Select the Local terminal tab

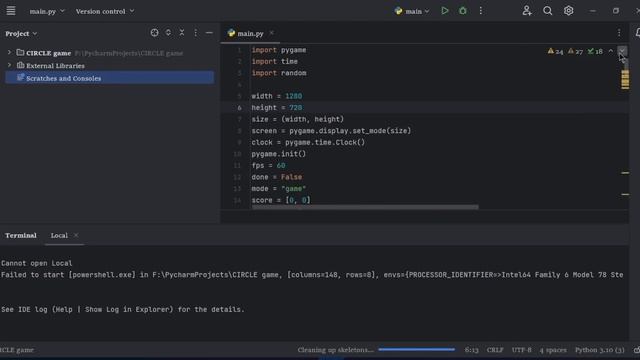(59, 236)
